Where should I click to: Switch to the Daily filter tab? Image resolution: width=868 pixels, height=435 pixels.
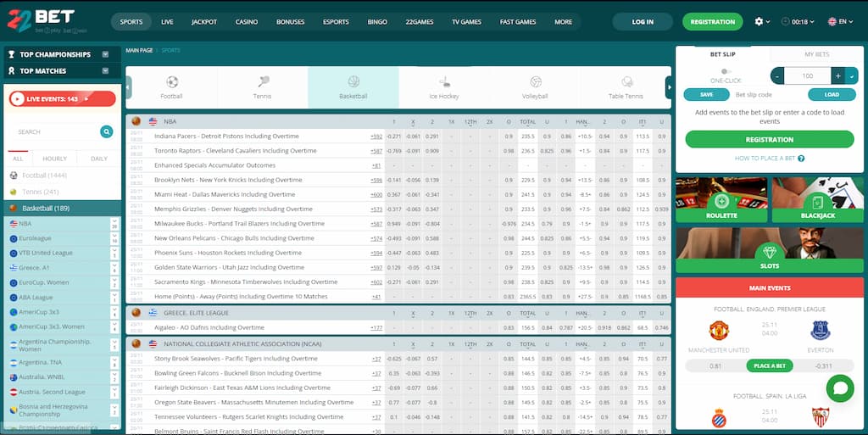pos(99,159)
